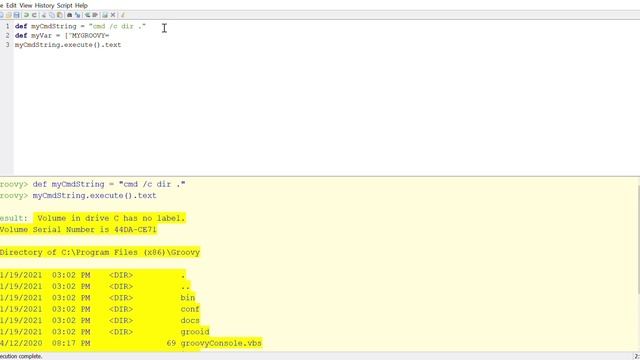The width and height of the screenshot is (640, 360).
Task: Click the "execution complete." status bar text
Action: (21, 356)
